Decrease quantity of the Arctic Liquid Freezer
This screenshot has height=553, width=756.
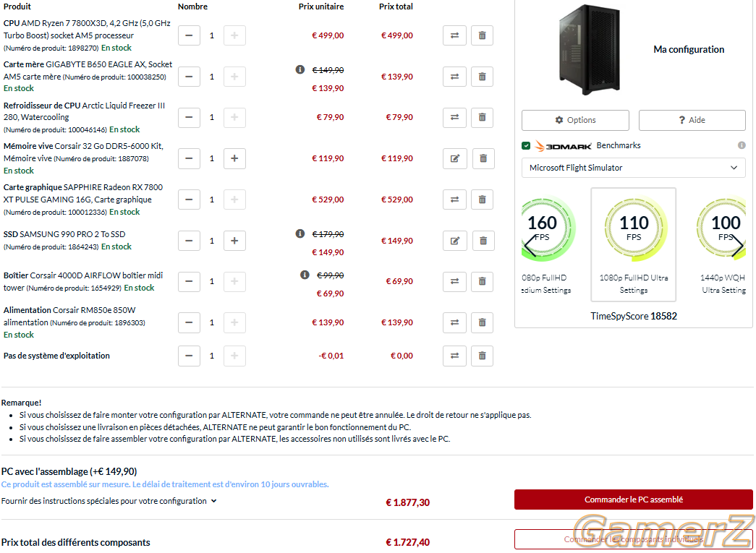(189, 118)
